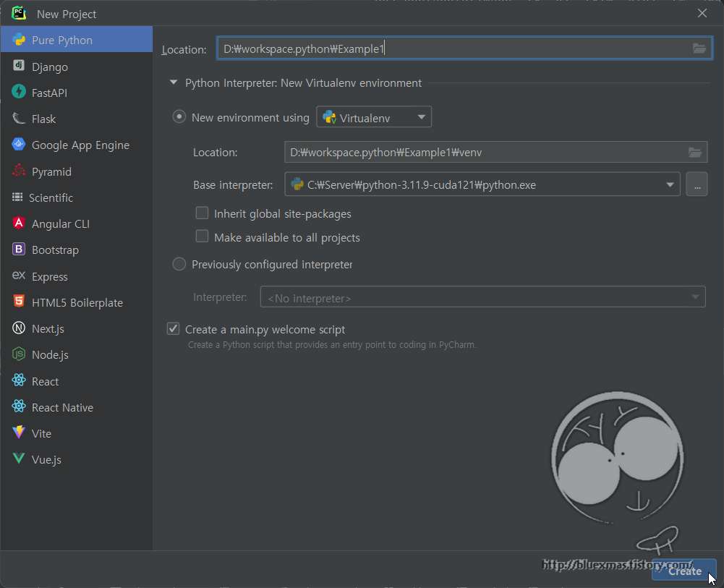Select the Pyramid project type
This screenshot has height=588, width=724.
tap(76, 171)
